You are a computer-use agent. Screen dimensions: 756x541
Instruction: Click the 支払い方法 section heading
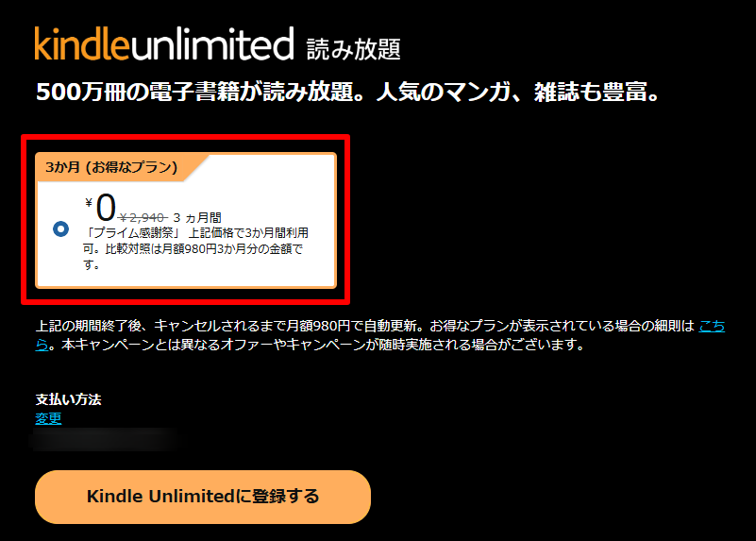[69, 399]
